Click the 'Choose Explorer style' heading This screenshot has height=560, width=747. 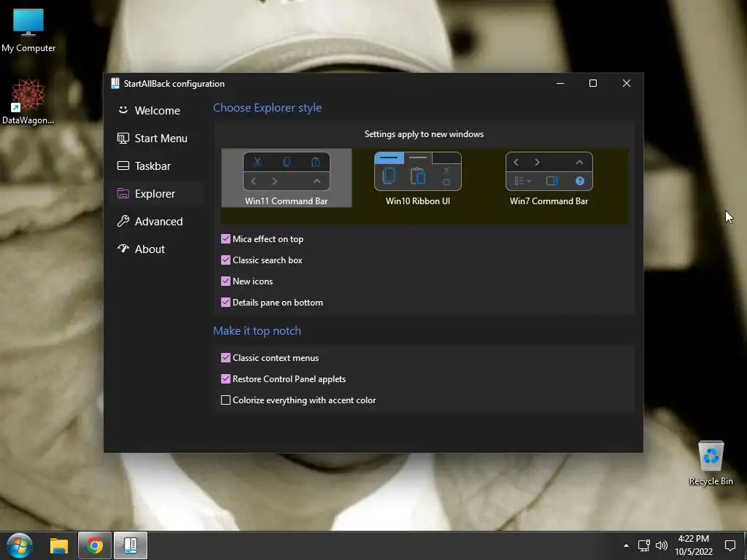pos(267,108)
